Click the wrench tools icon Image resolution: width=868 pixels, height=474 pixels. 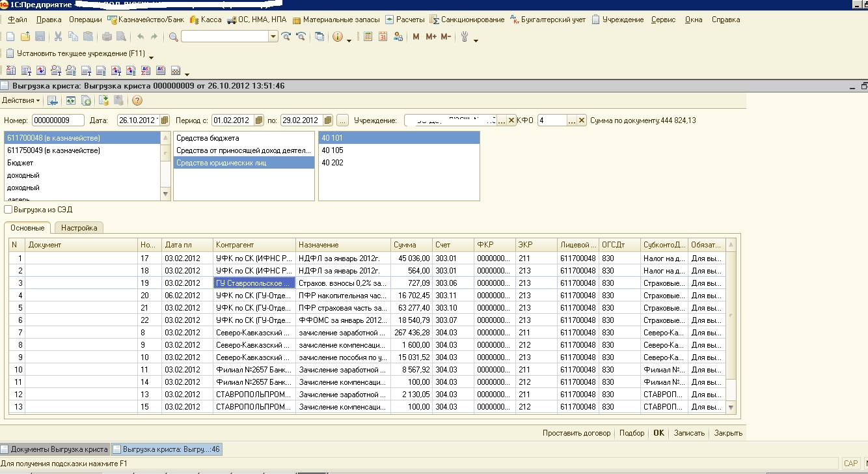point(465,36)
